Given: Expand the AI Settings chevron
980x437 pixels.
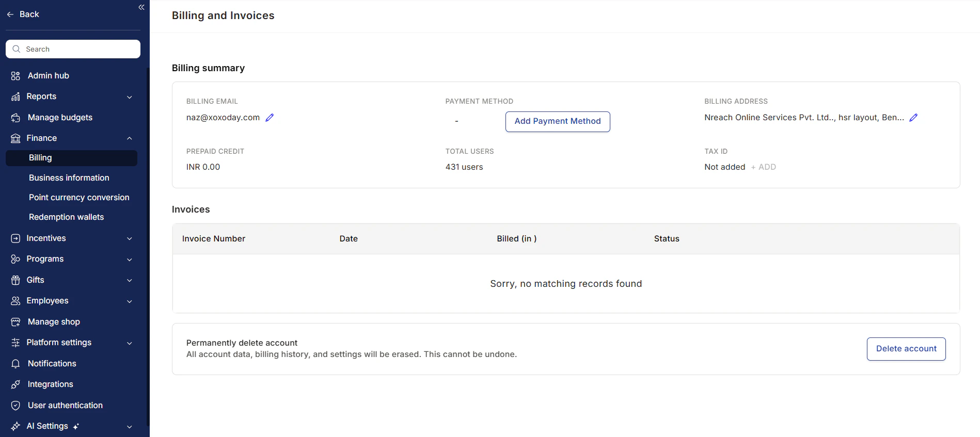Looking at the screenshot, I should click(x=130, y=427).
